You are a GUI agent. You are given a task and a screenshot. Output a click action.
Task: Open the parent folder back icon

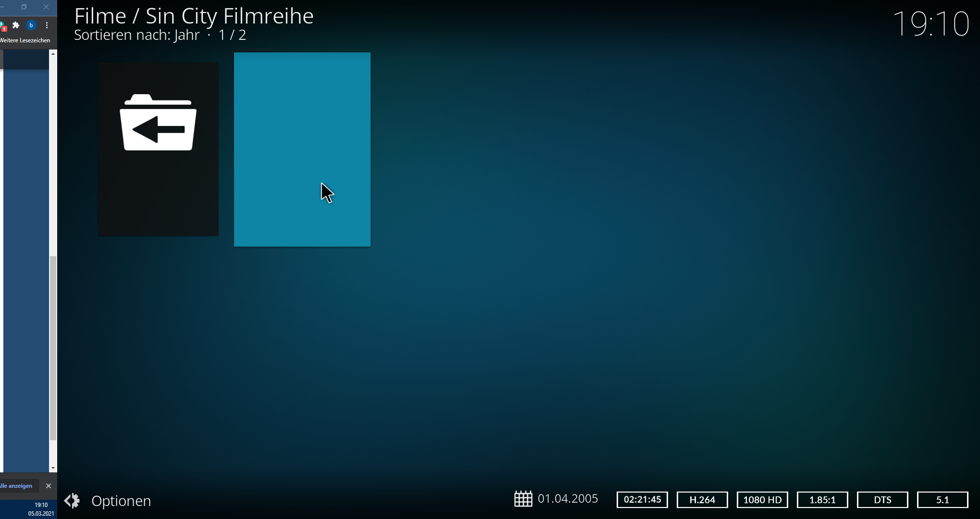158,149
